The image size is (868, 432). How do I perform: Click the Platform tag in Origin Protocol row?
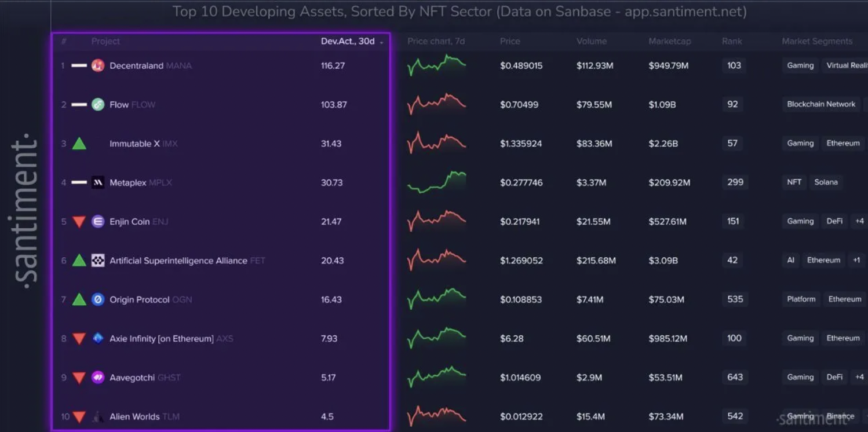pyautogui.click(x=801, y=299)
